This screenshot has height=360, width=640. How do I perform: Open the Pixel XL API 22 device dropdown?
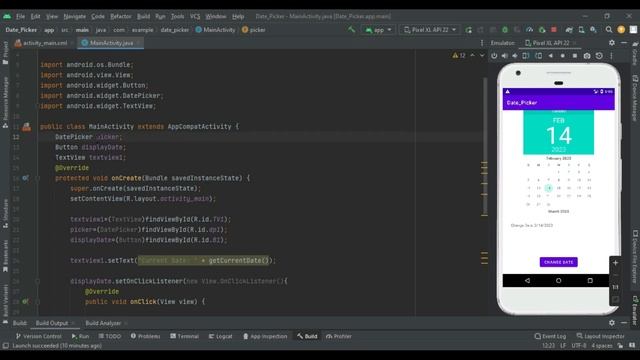pos(429,30)
